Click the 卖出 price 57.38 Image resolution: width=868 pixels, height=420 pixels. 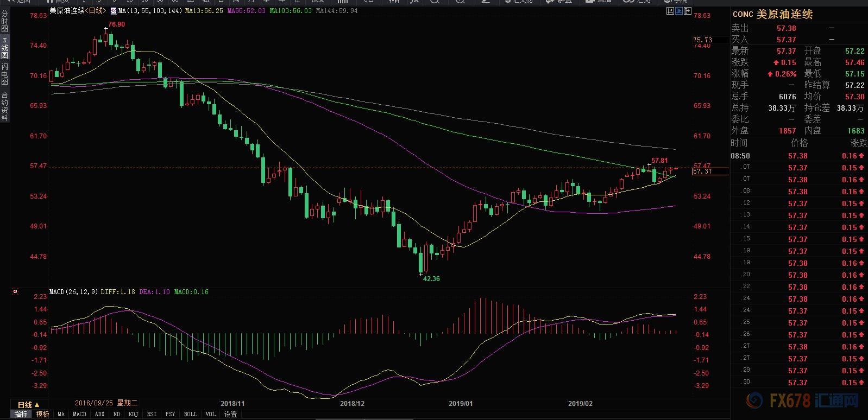pyautogui.click(x=786, y=28)
